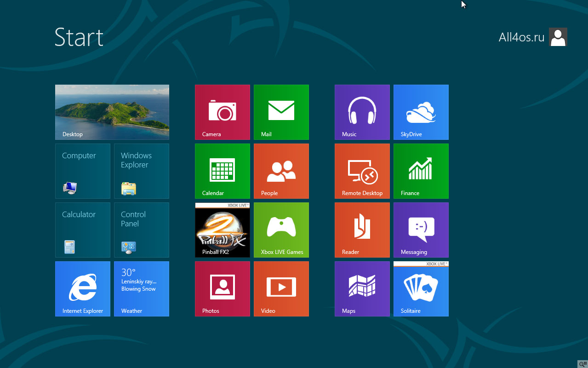Open the SkyDrive tile
Image resolution: width=588 pixels, height=368 pixels.
421,112
